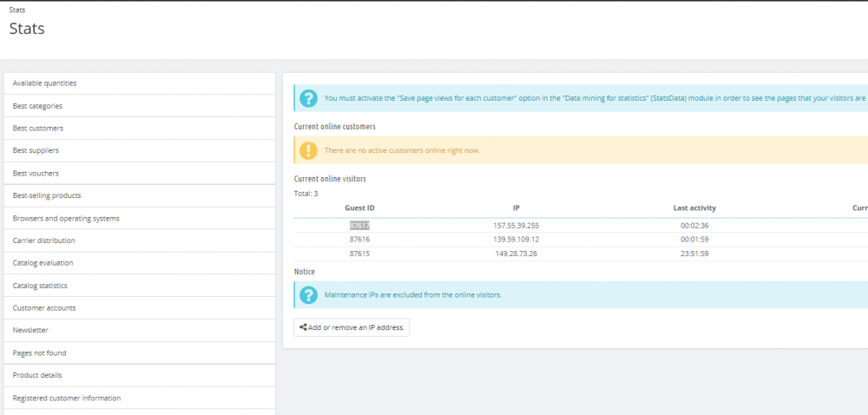Open Catalog statistics entry
Screen dimensions: 868x415
pyautogui.click(x=140, y=286)
